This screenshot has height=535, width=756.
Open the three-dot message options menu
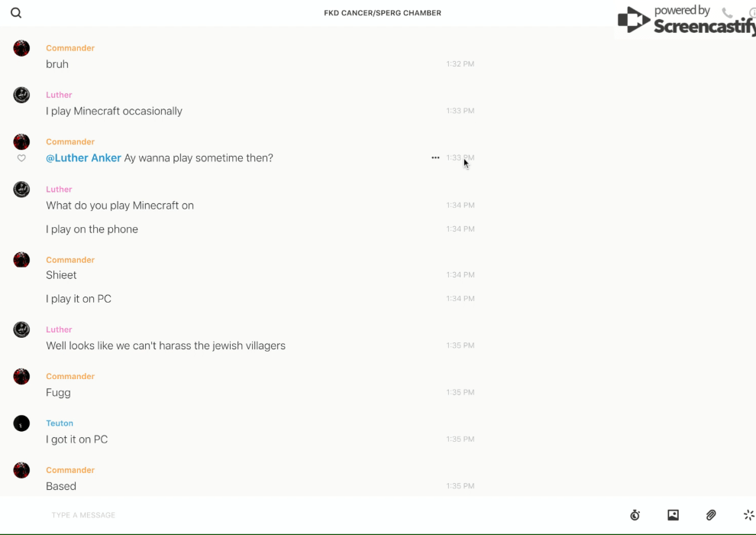click(435, 158)
